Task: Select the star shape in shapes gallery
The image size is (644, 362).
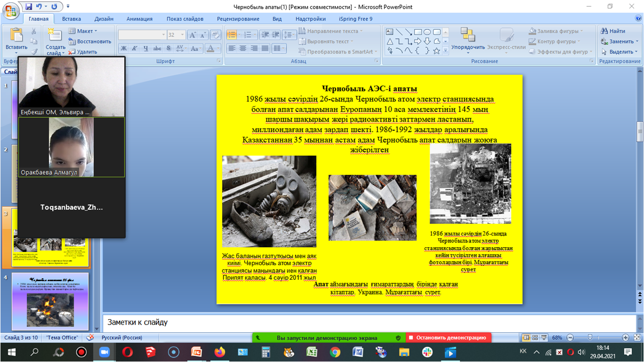Action: click(436, 51)
